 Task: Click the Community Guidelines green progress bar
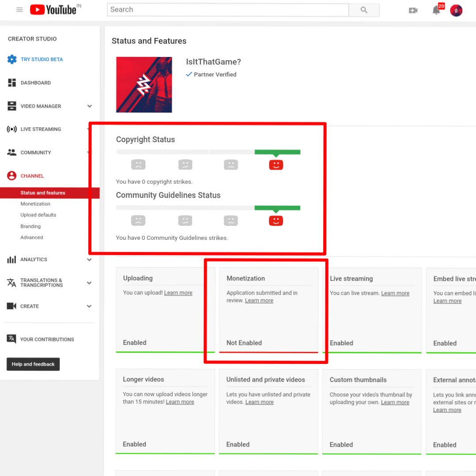point(277,208)
